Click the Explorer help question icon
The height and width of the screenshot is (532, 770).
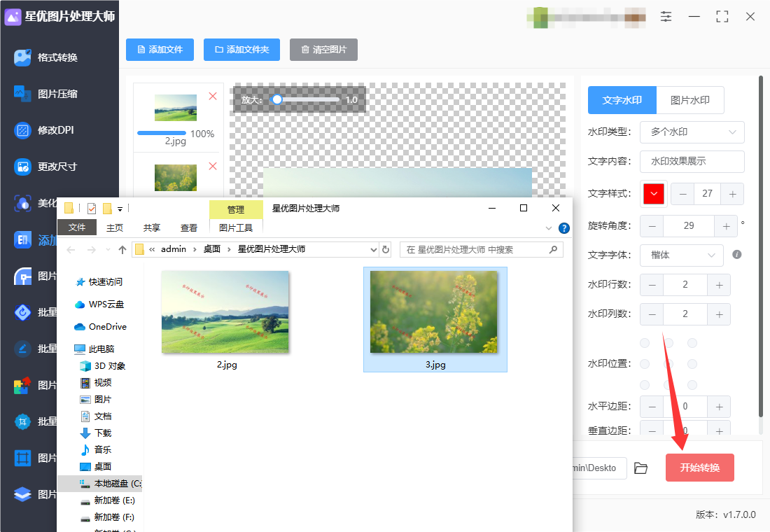tap(564, 228)
